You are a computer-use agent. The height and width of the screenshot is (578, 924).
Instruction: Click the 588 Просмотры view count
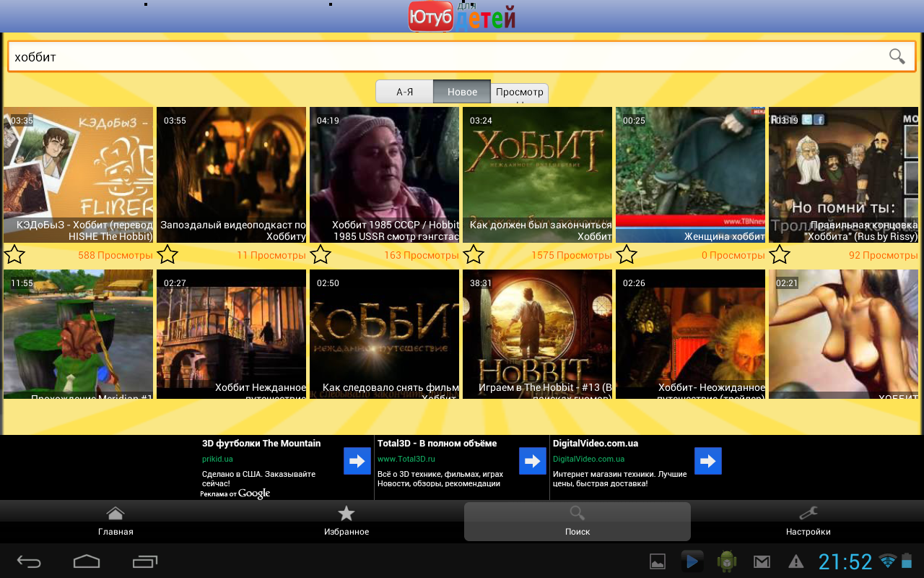(115, 255)
